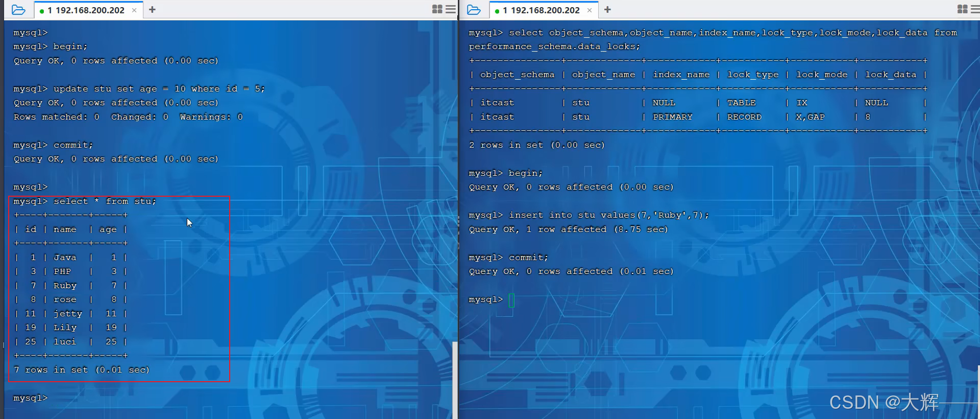Click the 'update stu set age = 10' command
Image resolution: width=980 pixels, height=419 pixels.
coord(159,89)
